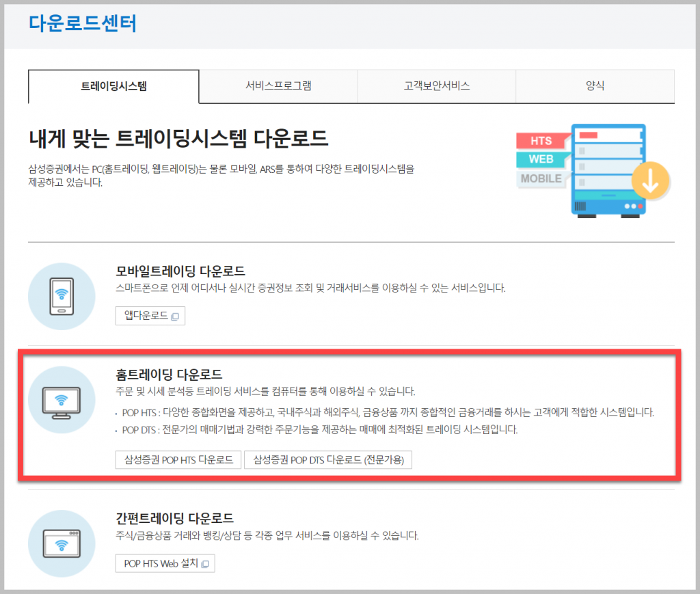Click the desktop monitor home trading icon
Viewport: 700px width, 594px height.
62,400
